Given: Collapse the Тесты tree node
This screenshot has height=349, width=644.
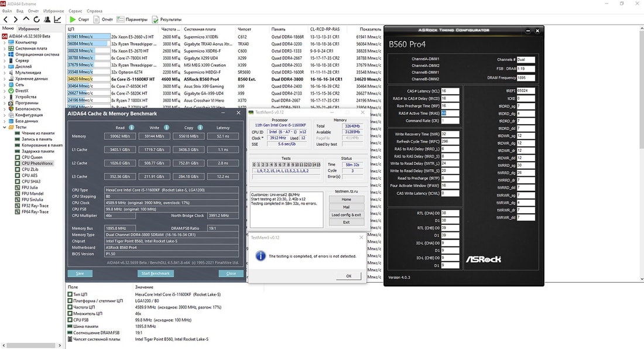Looking at the screenshot, I should 5,126.
